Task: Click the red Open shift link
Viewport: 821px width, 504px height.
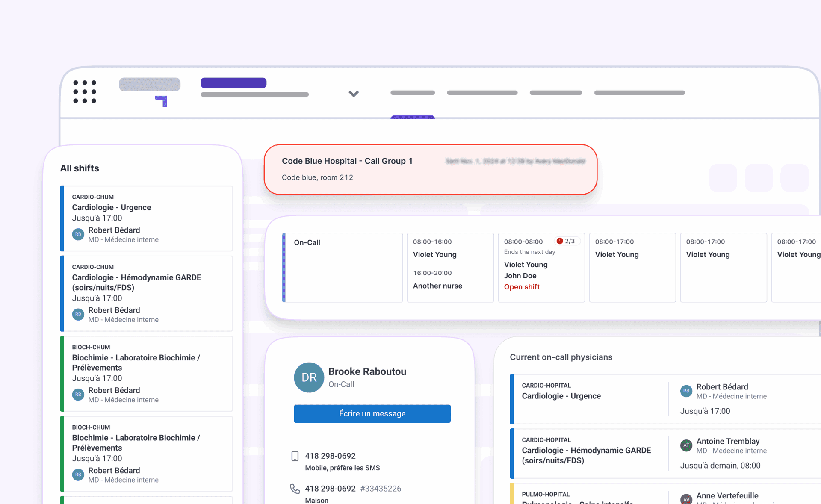Action: tap(522, 287)
